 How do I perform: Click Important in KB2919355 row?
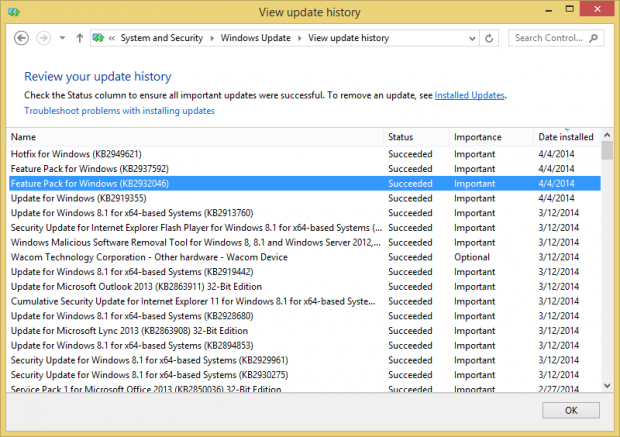pos(474,198)
